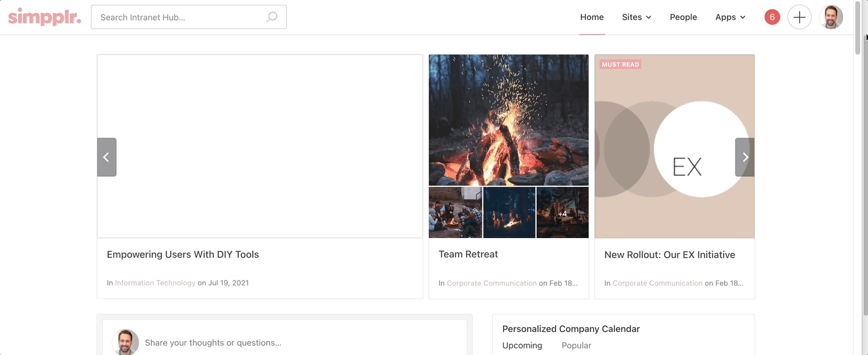This screenshot has width=868, height=355.
Task: Switch to the Popular calendar tab
Action: point(576,345)
